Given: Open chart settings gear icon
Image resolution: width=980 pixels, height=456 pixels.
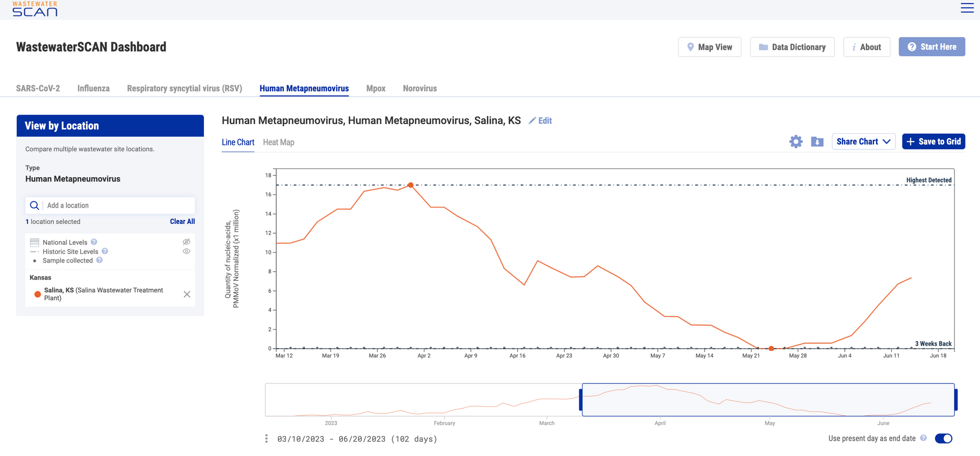Looking at the screenshot, I should 796,142.
